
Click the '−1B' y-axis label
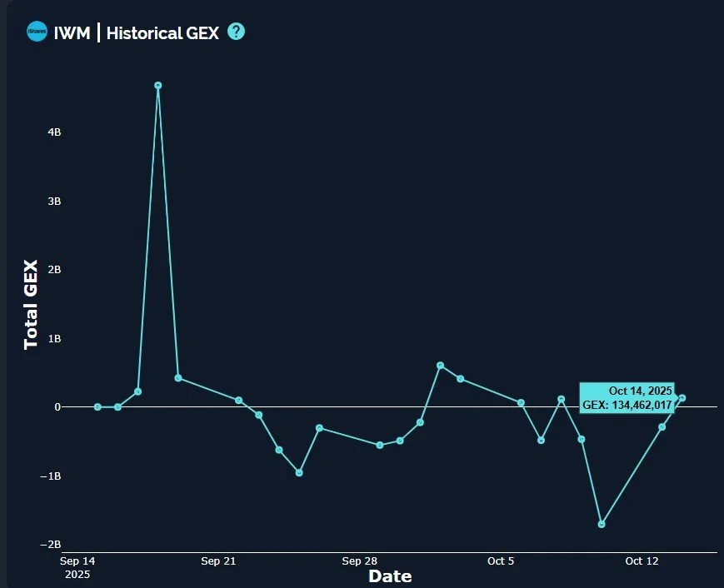tap(51, 476)
